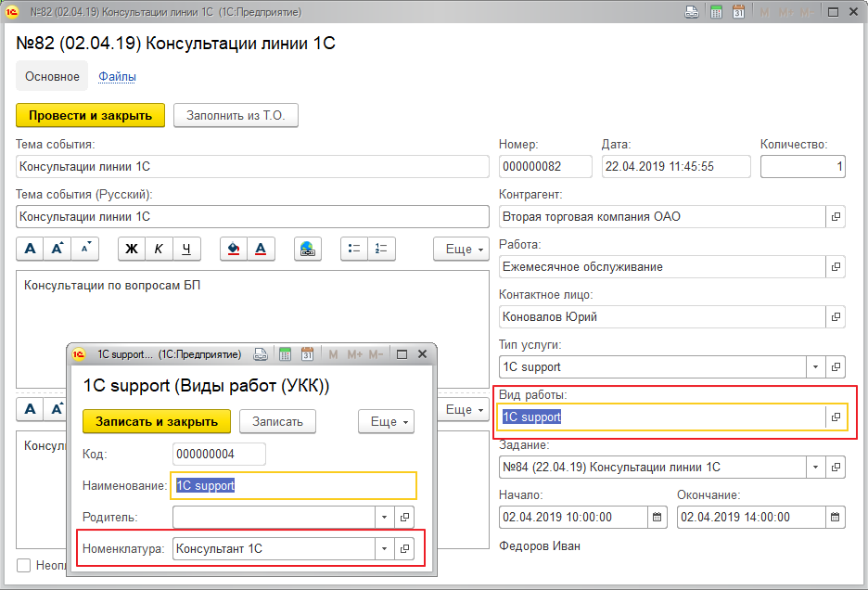868x590 pixels.
Task: Toggle the checkbox at bottom-left of form
Action: tap(23, 566)
